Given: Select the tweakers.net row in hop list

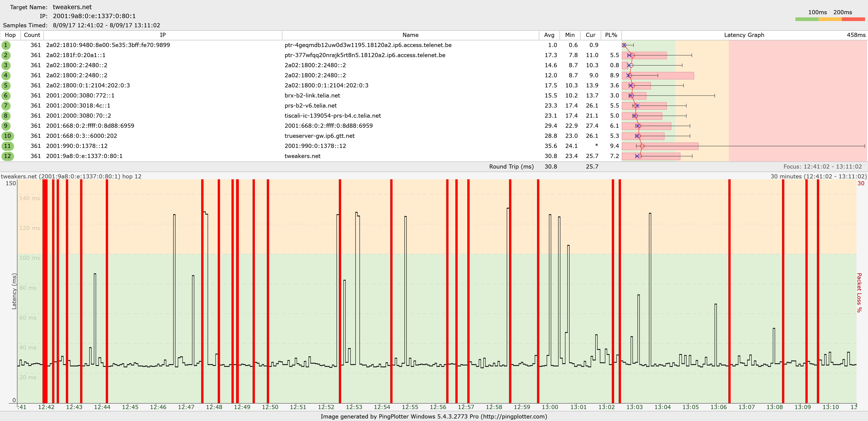Looking at the screenshot, I should tap(302, 156).
